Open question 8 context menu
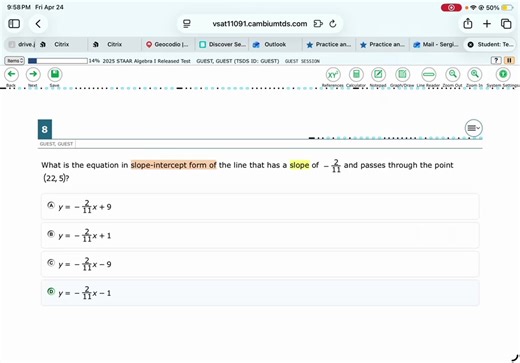This screenshot has width=520, height=363. pyautogui.click(x=473, y=128)
